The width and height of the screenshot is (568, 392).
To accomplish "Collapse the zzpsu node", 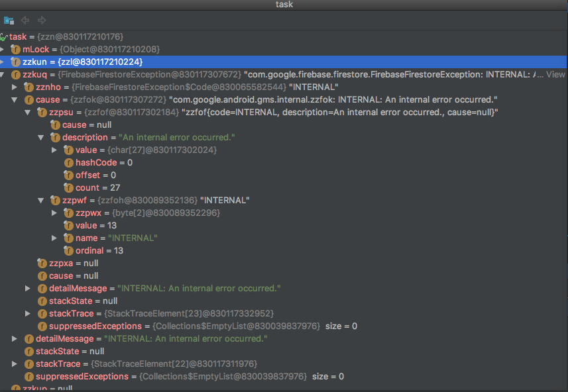I will [28, 112].
